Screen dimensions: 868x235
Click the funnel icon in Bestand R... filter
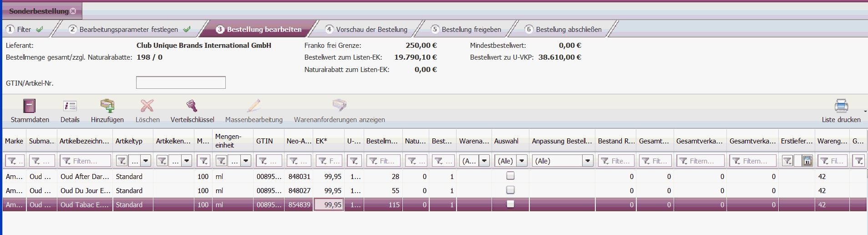tap(605, 161)
